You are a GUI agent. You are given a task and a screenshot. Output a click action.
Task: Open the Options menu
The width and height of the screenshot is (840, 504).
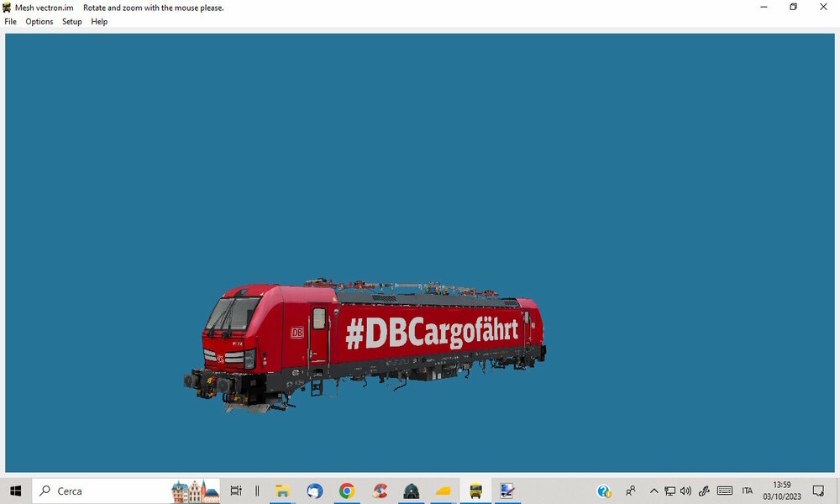click(x=39, y=22)
